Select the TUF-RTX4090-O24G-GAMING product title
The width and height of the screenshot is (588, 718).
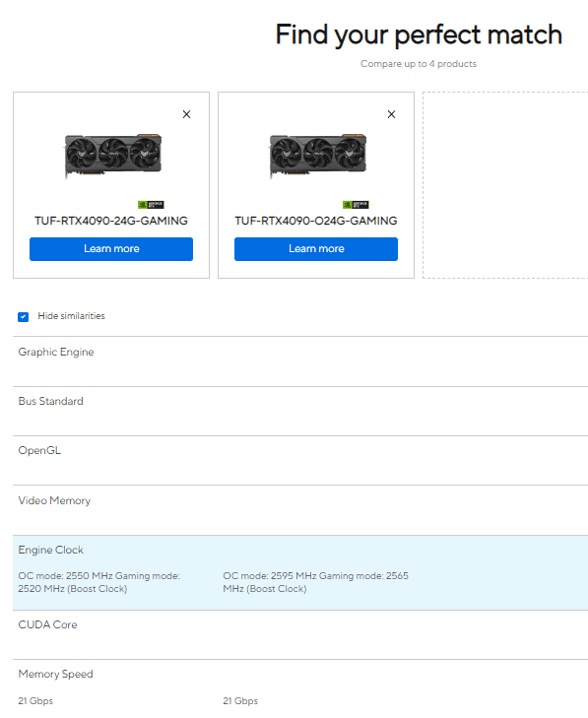pos(316,221)
